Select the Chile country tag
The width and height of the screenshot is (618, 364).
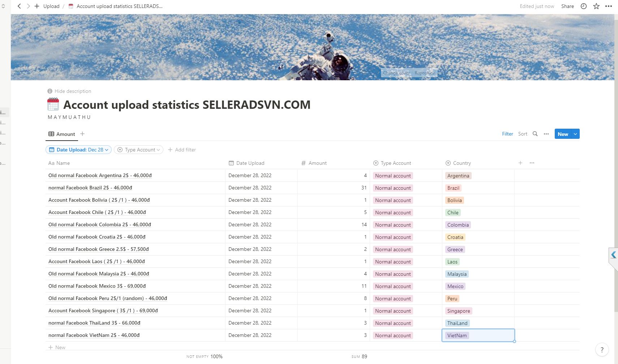point(453,213)
